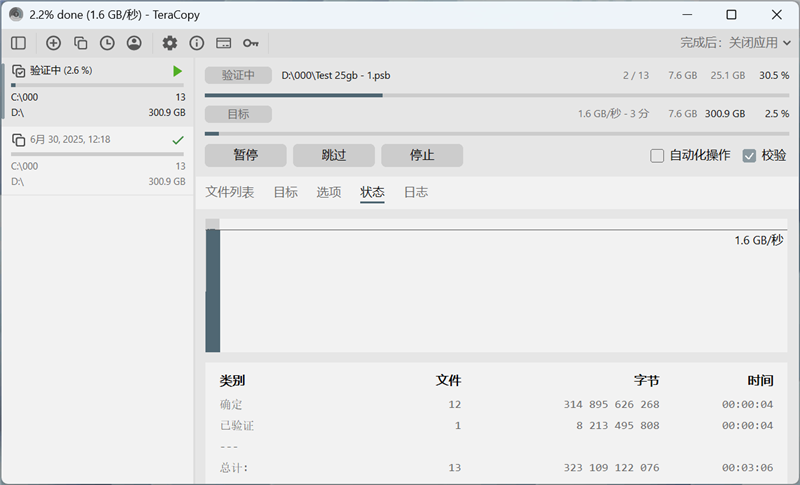Click the 00:03:06 total time value
This screenshot has width=800, height=485.
click(747, 468)
